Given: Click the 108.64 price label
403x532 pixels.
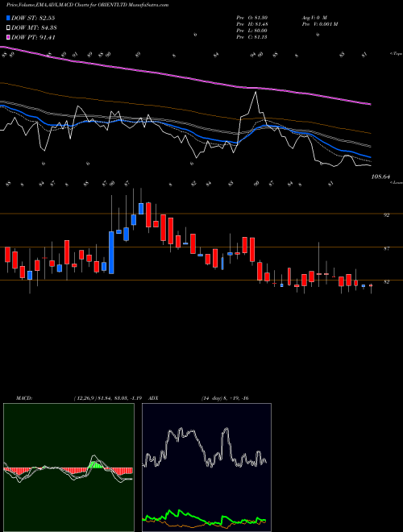Looking at the screenshot, I should [x=381, y=177].
